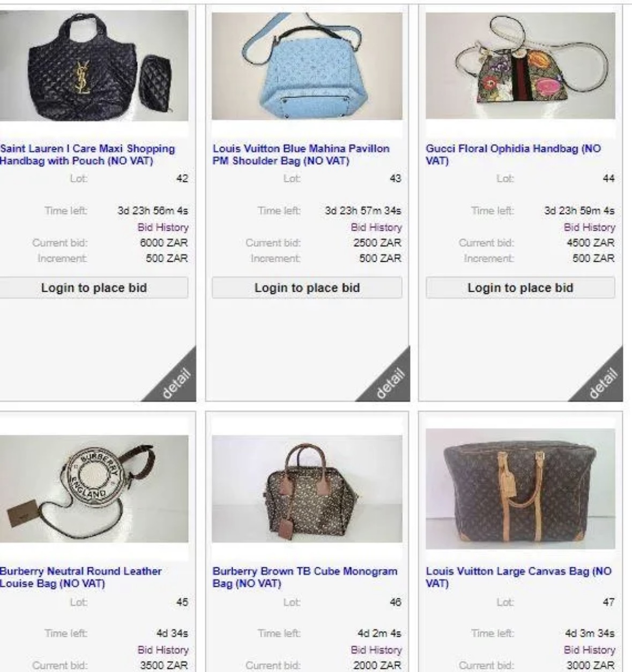This screenshot has height=672, width=632.
Task: Click the Gucci Floral Ophidia bag photo
Action: tap(521, 66)
